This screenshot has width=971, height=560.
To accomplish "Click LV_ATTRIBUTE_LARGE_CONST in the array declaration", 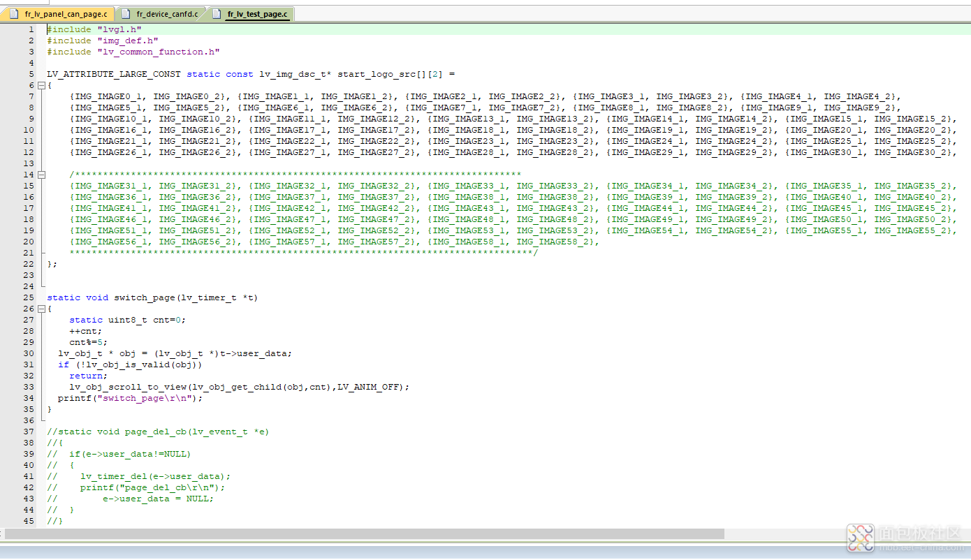I will (114, 74).
